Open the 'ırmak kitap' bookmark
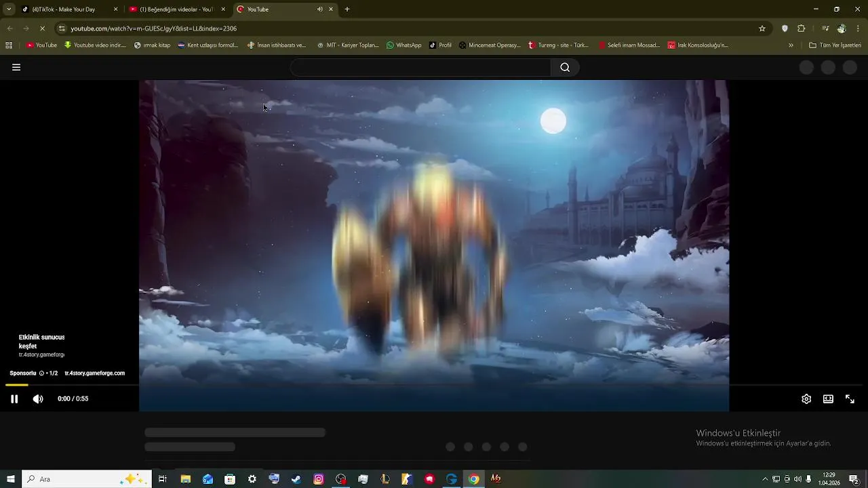Screen dimensions: 868x488 click(152, 45)
